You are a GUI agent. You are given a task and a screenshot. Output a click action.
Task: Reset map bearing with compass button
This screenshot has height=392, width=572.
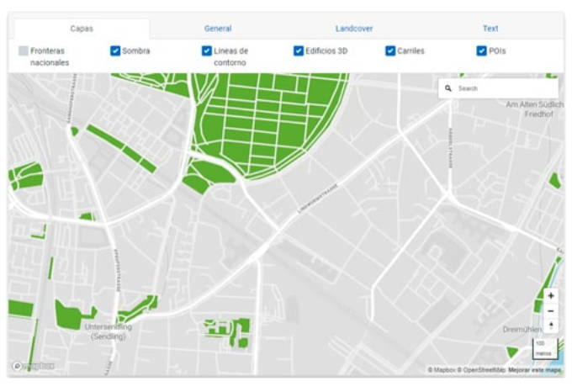pos(550,325)
